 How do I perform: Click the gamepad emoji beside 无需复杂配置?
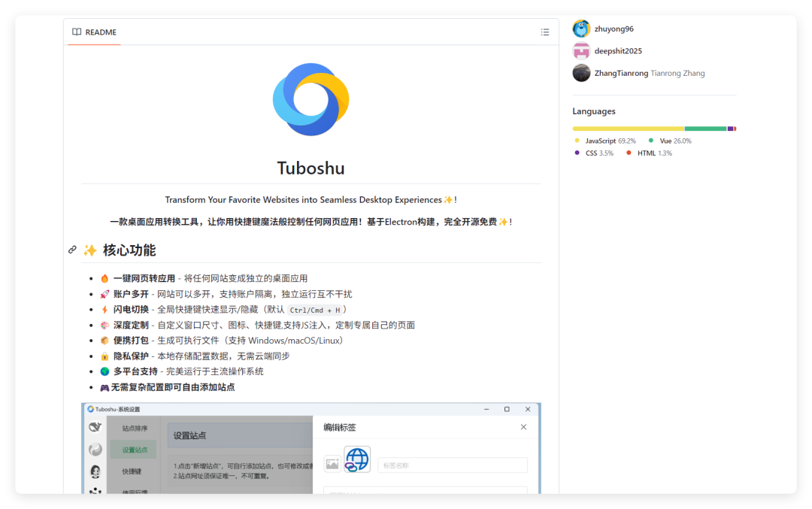[105, 387]
